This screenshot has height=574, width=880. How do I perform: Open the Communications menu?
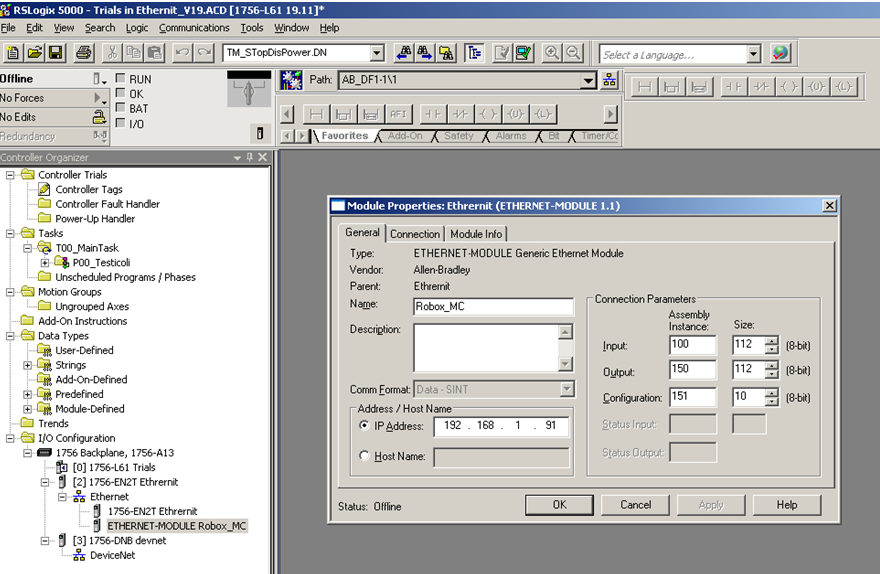click(x=194, y=27)
